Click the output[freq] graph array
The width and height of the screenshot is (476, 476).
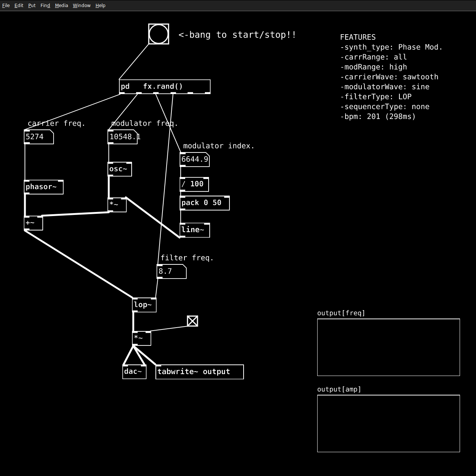(389, 347)
